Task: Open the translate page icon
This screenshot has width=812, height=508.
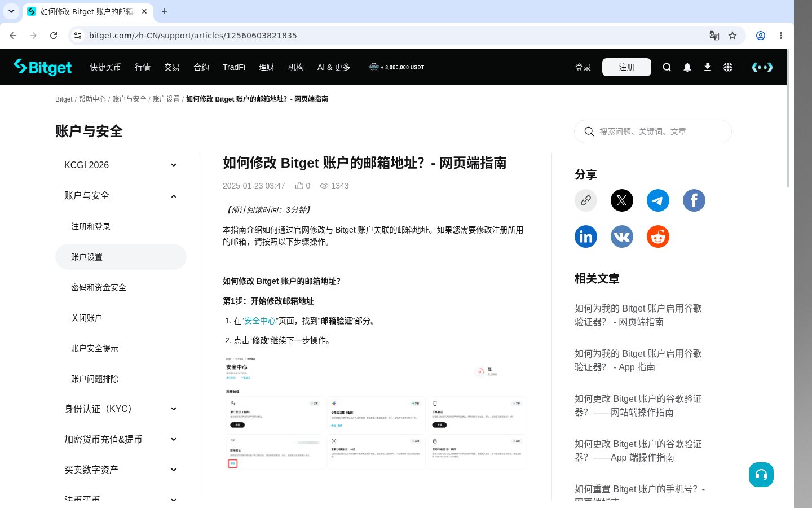Action: point(714,36)
